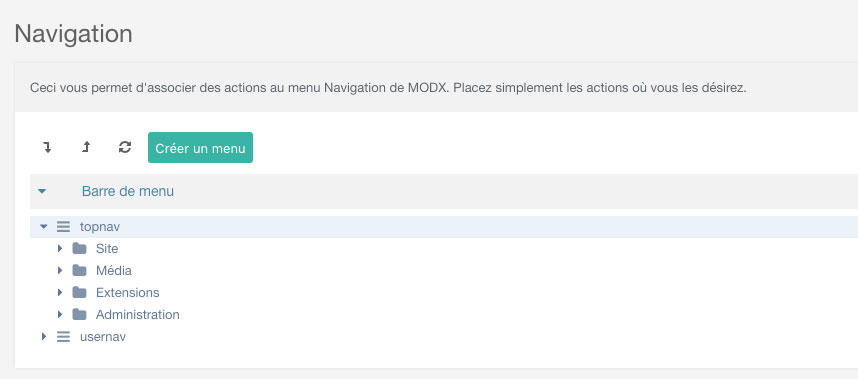Refresh the menu tree
This screenshot has width=858, height=379.
pos(125,147)
